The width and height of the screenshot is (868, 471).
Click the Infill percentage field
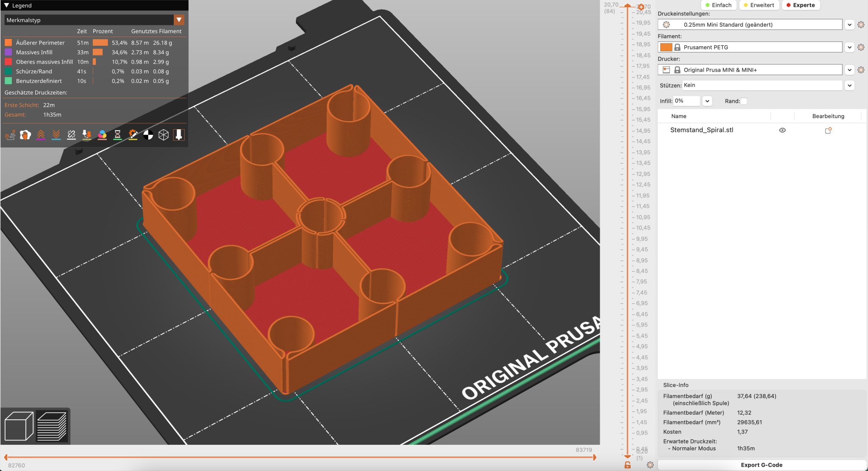686,101
